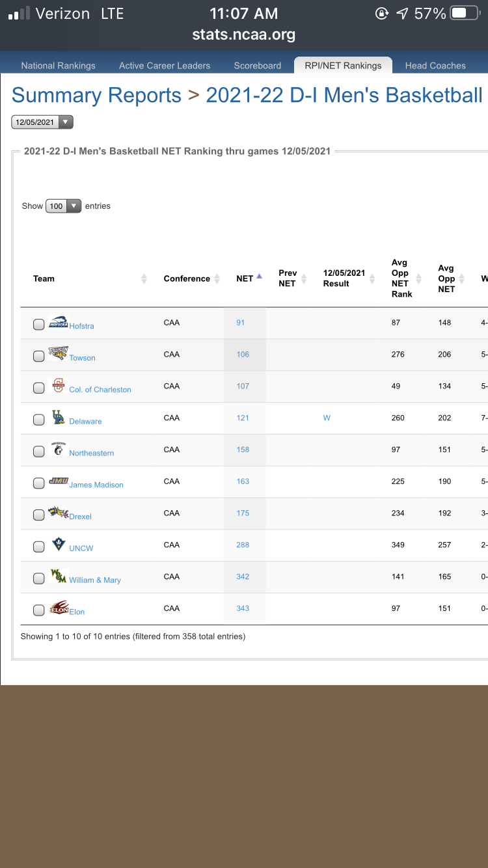Click Northeastern's NET rank 158

[243, 450]
